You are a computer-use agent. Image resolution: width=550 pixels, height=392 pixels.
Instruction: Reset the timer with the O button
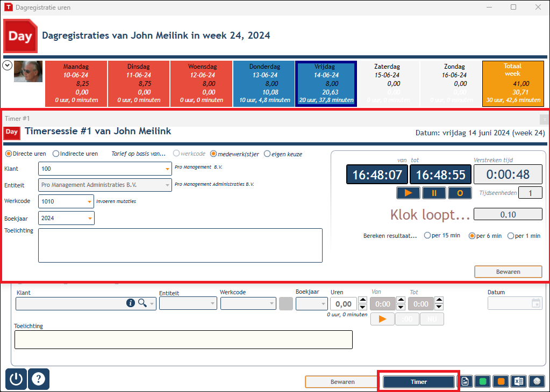[x=460, y=193]
